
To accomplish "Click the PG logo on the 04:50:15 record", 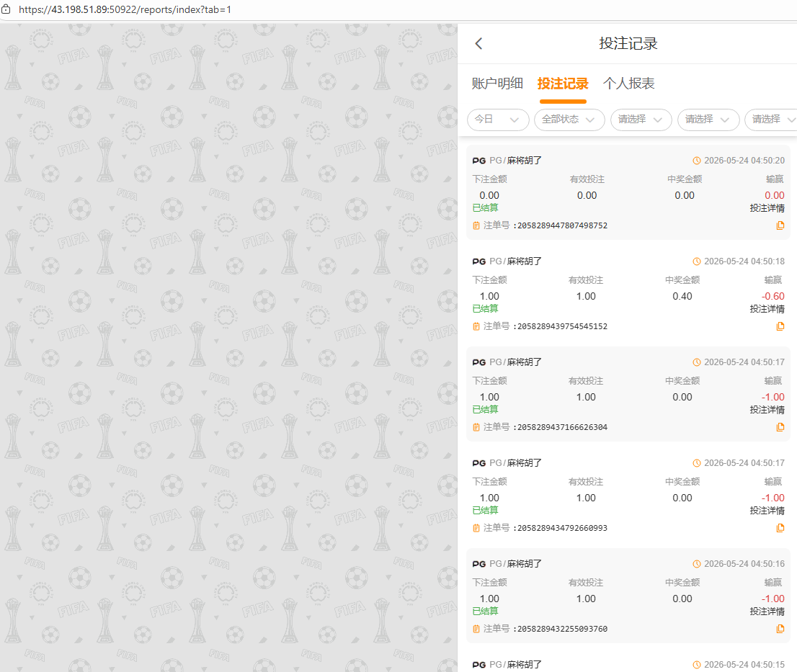I will [478, 665].
